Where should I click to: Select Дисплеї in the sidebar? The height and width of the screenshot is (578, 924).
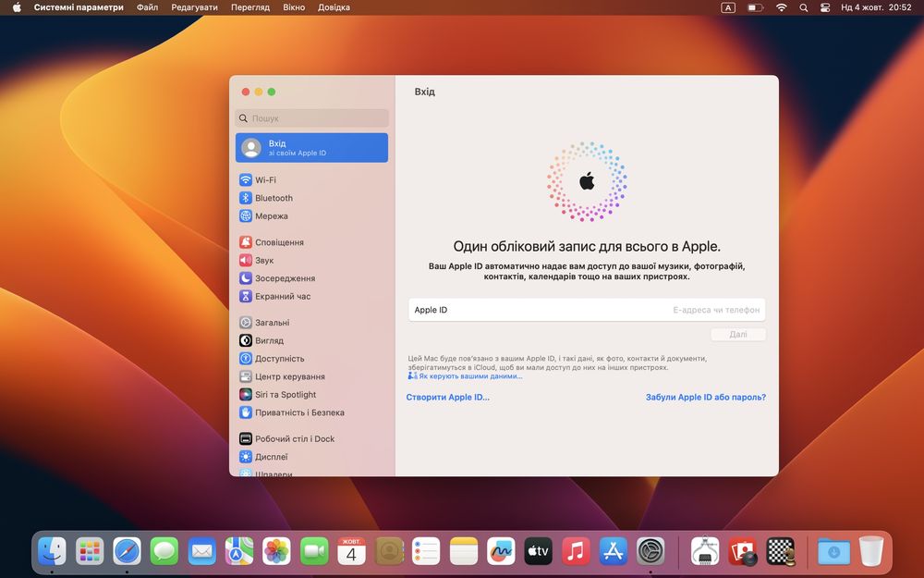point(311,457)
